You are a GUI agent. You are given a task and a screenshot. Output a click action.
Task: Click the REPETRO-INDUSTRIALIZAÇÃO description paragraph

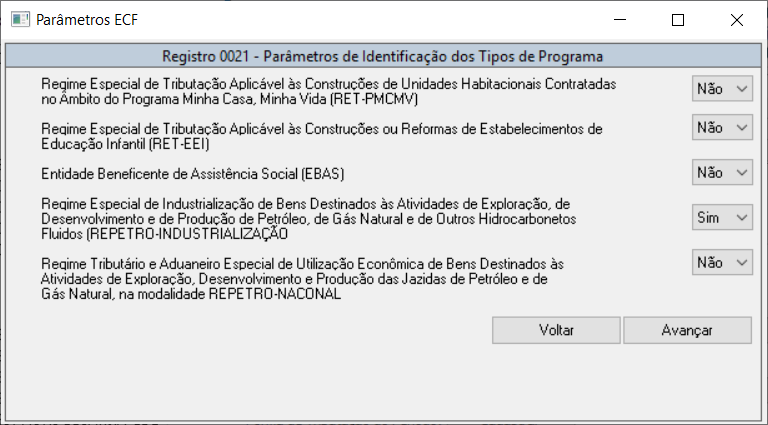coord(309,219)
